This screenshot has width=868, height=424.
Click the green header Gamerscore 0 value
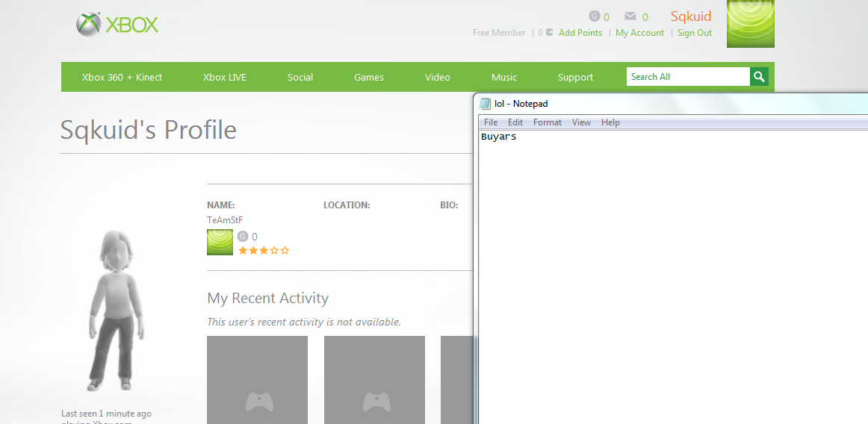(606, 17)
